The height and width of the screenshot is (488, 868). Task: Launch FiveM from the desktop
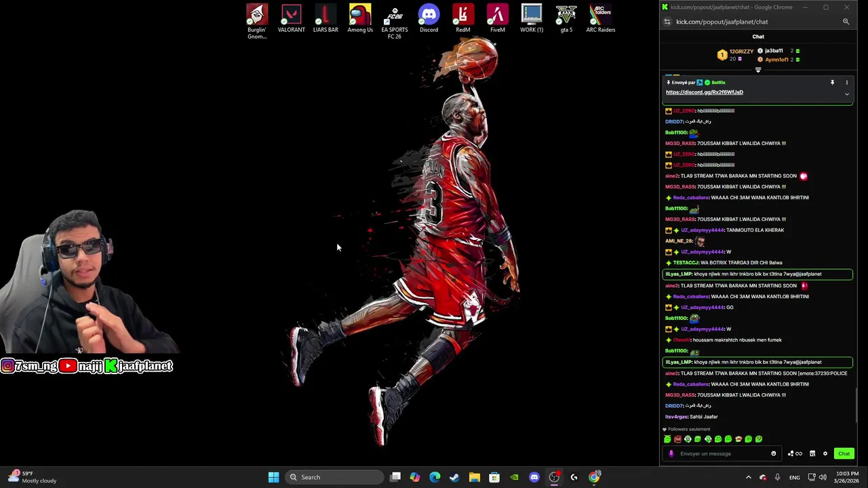pyautogui.click(x=498, y=18)
